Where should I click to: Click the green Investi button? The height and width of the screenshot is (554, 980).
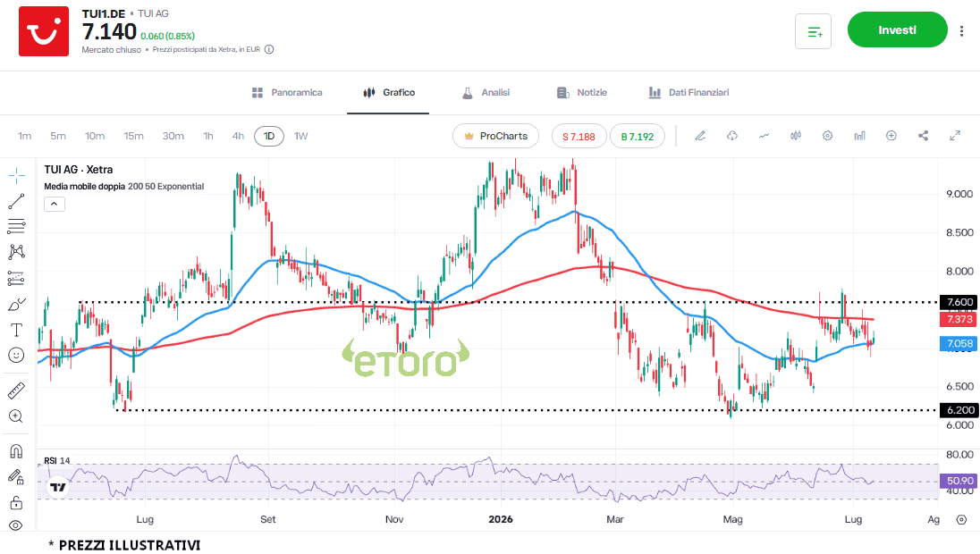pyautogui.click(x=898, y=29)
